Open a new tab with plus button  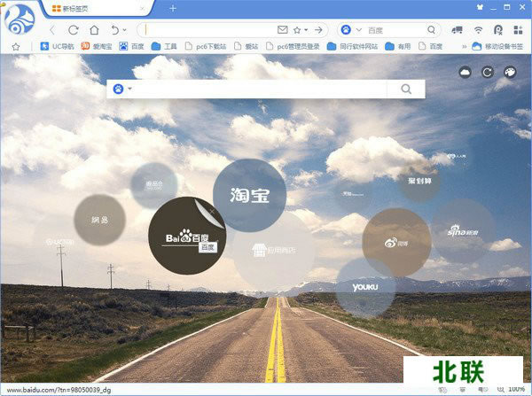pyautogui.click(x=173, y=9)
